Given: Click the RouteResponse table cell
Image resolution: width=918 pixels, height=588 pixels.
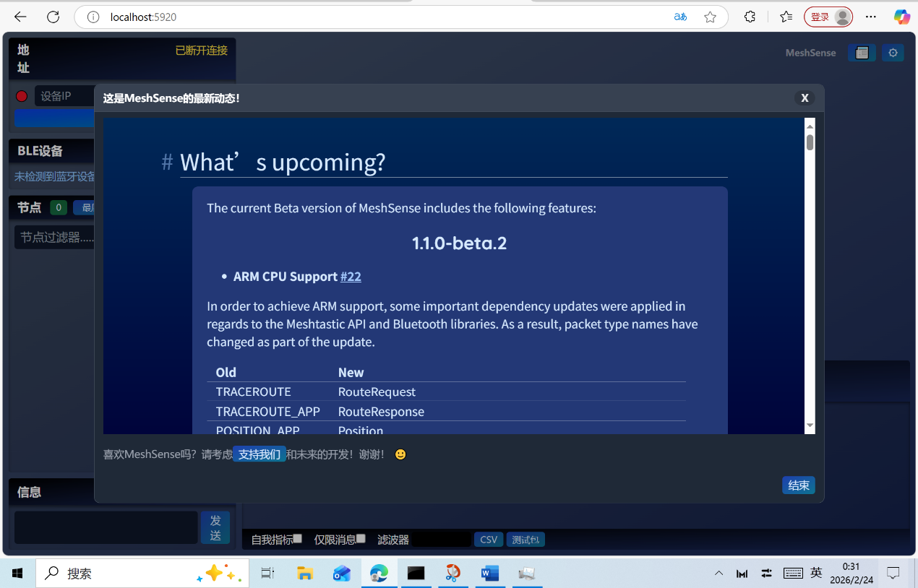Looking at the screenshot, I should pyautogui.click(x=382, y=411).
